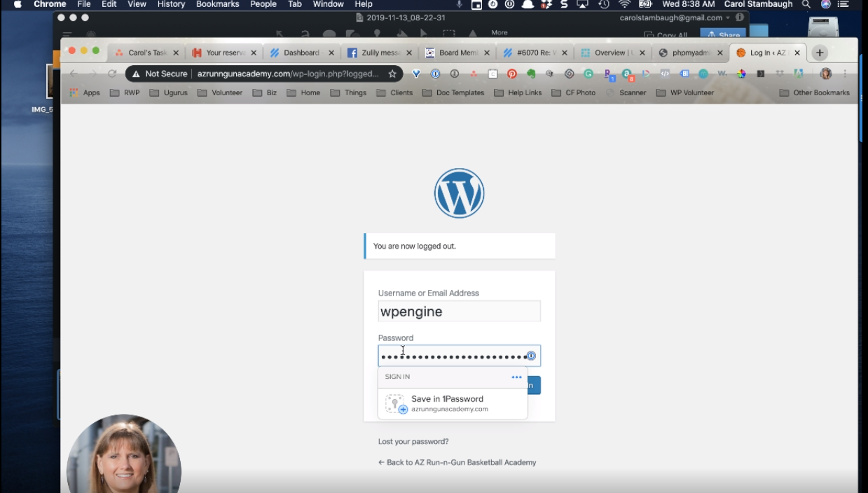868x493 pixels.
Task: Click the 1Password extension icon in Chrome toolbar
Action: click(x=435, y=74)
